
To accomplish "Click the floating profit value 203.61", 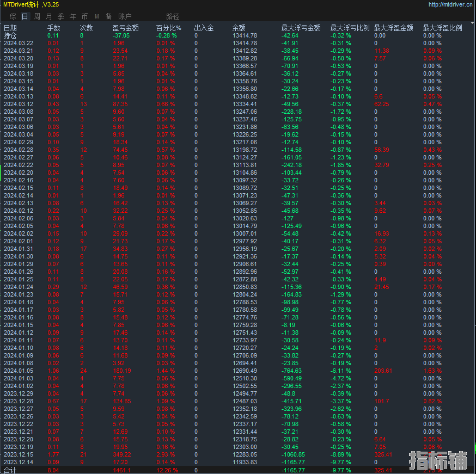I will [383, 371].
